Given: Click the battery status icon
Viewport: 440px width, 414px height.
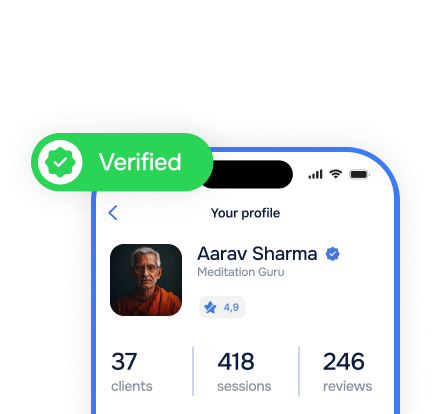Looking at the screenshot, I should click(359, 174).
